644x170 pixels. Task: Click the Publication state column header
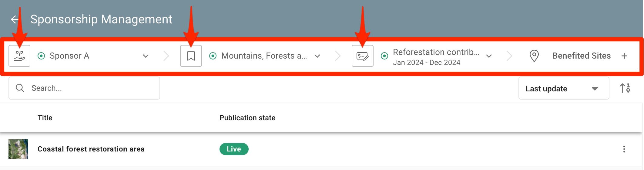247,118
